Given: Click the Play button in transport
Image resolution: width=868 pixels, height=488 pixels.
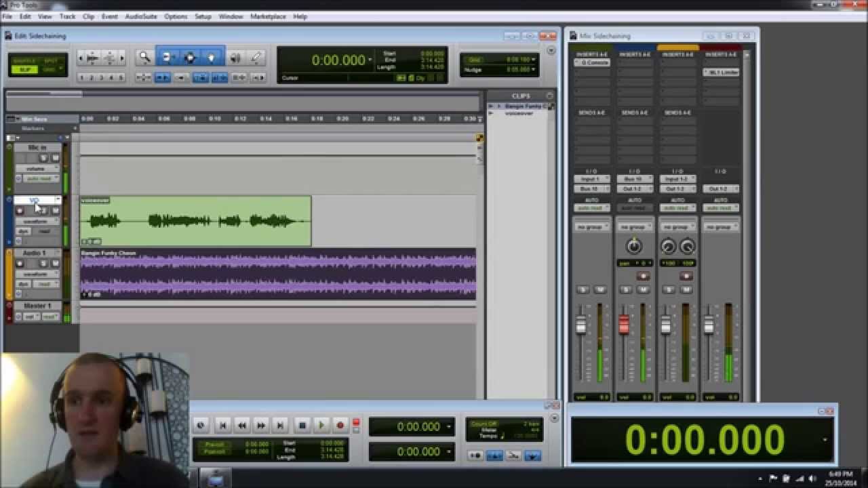Looking at the screenshot, I should point(321,426).
